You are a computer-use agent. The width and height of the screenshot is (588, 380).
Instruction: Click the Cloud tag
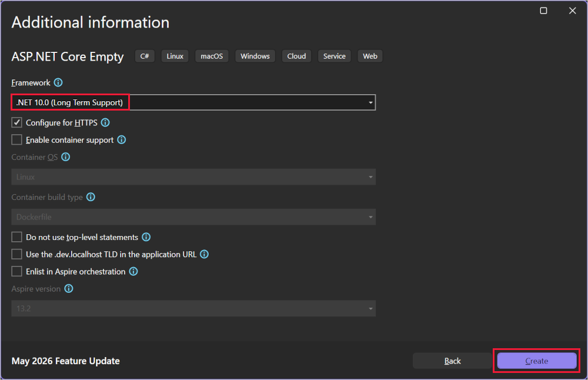[296, 56]
